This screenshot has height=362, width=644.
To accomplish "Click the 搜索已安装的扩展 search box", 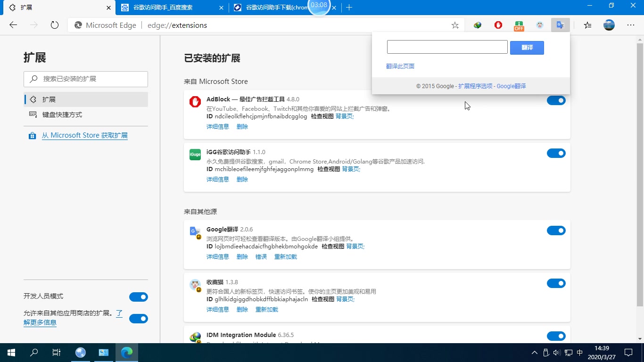I will coord(86,79).
